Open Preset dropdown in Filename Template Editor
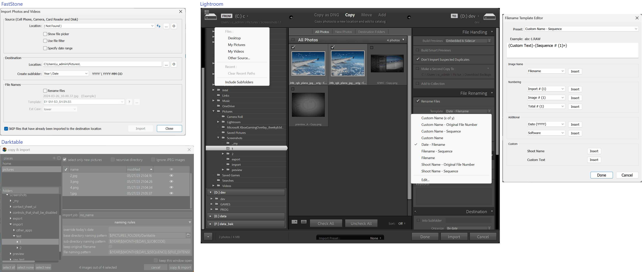The height and width of the screenshot is (272, 644). [x=581, y=29]
